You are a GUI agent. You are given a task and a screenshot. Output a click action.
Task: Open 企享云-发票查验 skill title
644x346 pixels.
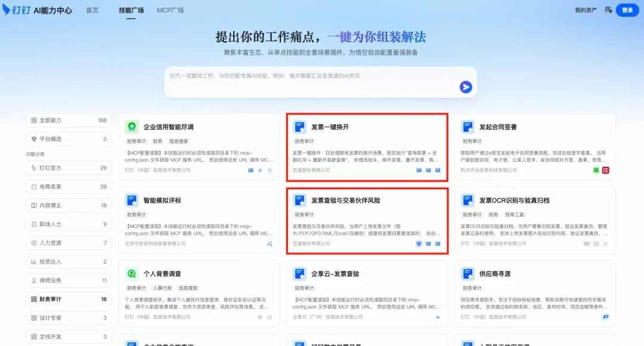pyautogui.click(x=335, y=274)
